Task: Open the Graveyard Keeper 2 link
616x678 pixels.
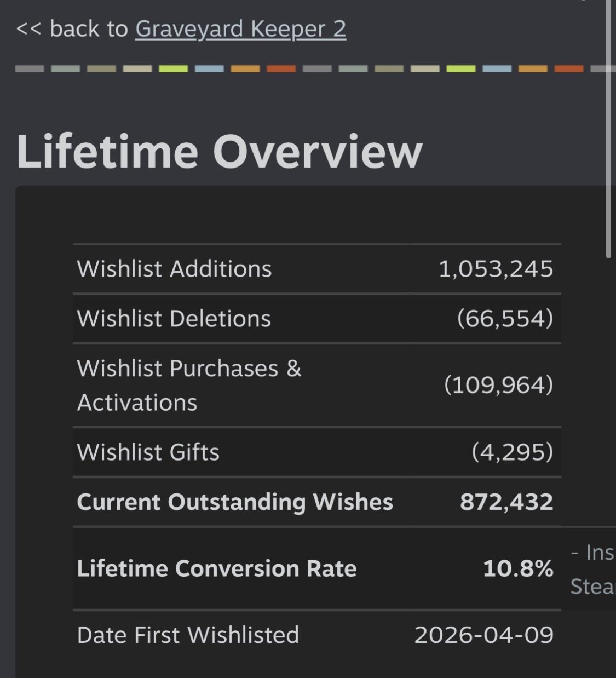Action: pos(240,29)
